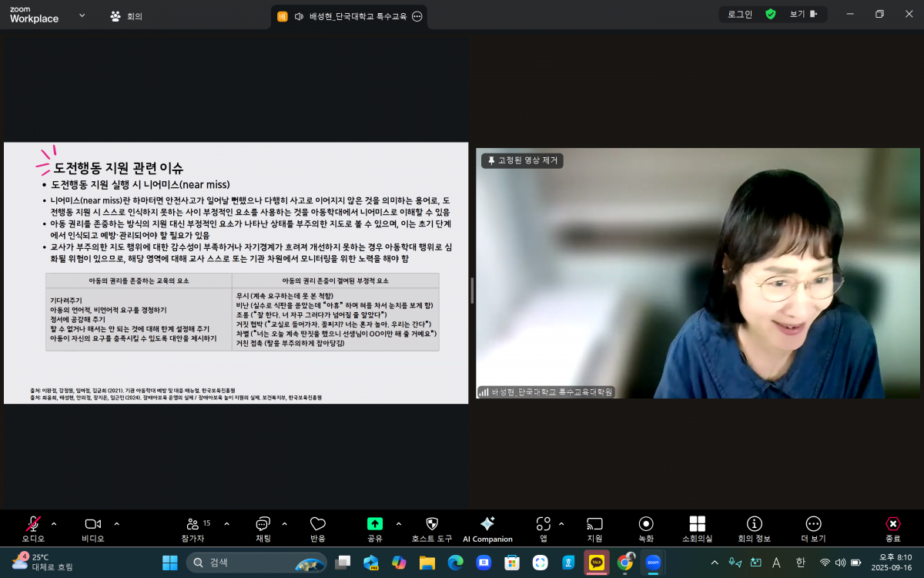Image resolution: width=924 pixels, height=578 pixels.
Task: Open KakaoTalk from the Windows taskbar
Action: (x=596, y=563)
